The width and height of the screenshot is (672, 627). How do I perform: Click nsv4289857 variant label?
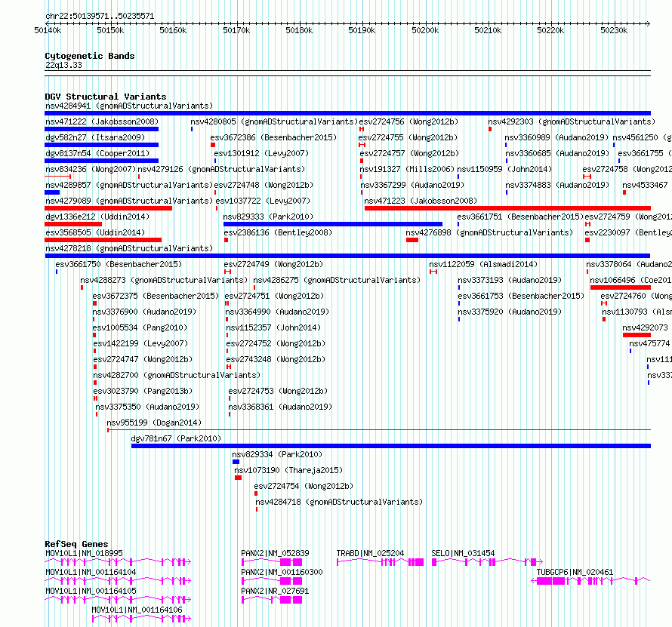pyautogui.click(x=129, y=185)
